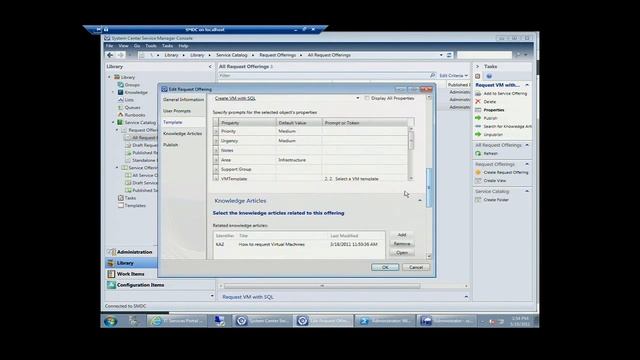
Task: Click Search for Knowledge Articles task link
Action: pyautogui.click(x=507, y=126)
